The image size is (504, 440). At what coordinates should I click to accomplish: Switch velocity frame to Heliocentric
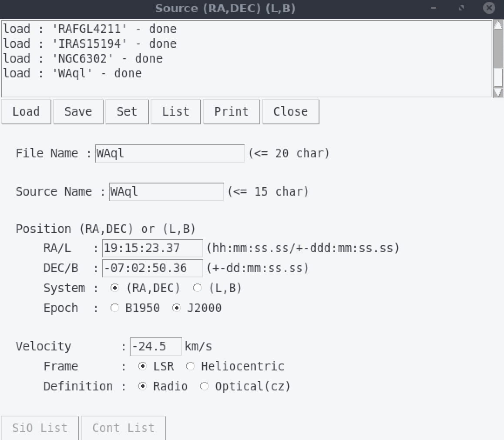tap(191, 367)
